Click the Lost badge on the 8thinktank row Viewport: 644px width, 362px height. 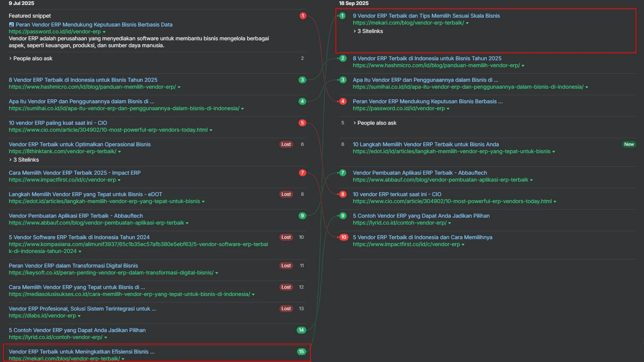[286, 144]
